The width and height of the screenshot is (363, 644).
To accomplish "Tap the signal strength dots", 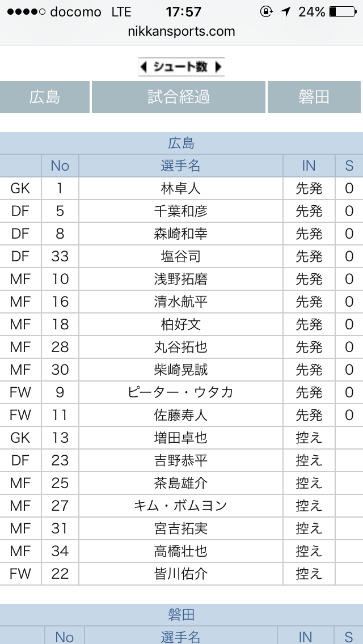I will pyautogui.click(x=24, y=11).
